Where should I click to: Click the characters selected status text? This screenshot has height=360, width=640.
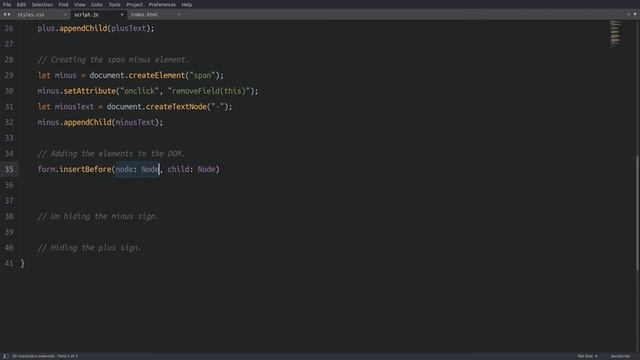(x=45, y=356)
